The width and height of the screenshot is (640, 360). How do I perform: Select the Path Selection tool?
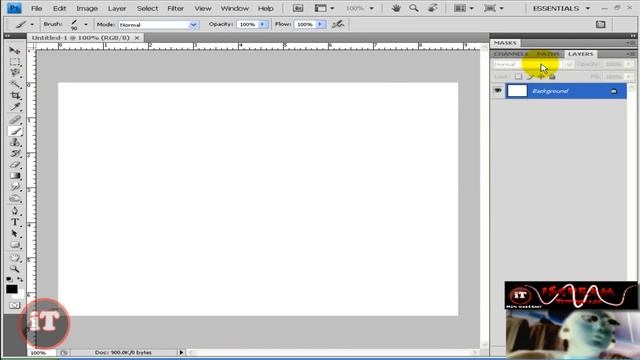(x=15, y=233)
